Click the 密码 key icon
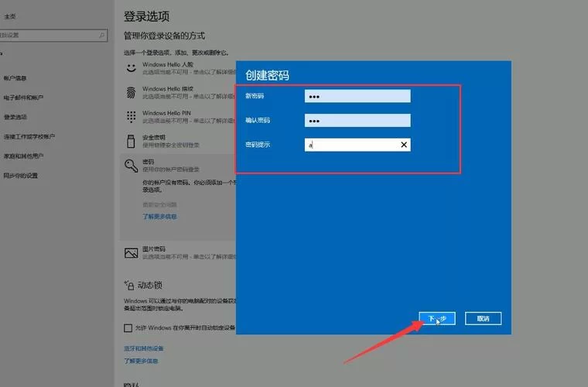This screenshot has width=588, height=387. click(131, 166)
